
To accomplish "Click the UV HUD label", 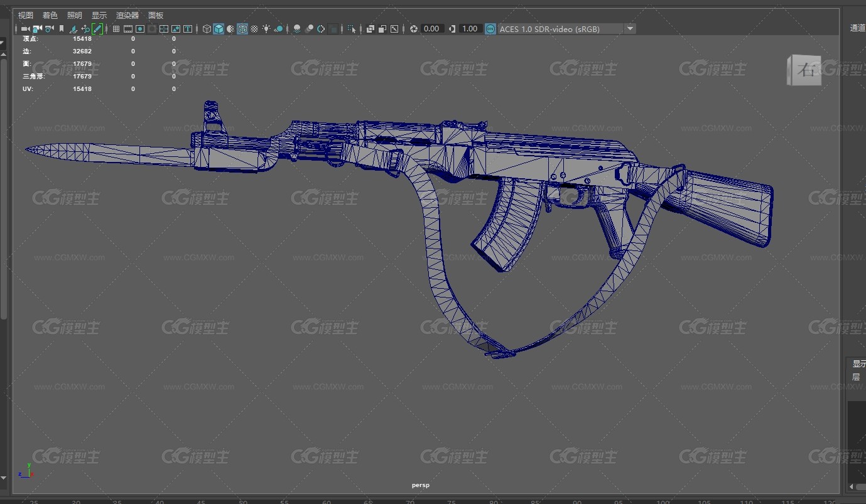I will point(28,89).
